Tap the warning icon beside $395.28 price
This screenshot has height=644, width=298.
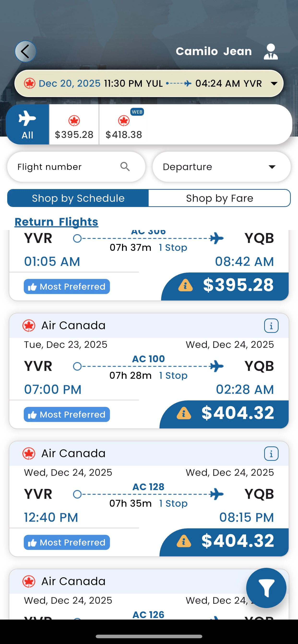coord(185,286)
